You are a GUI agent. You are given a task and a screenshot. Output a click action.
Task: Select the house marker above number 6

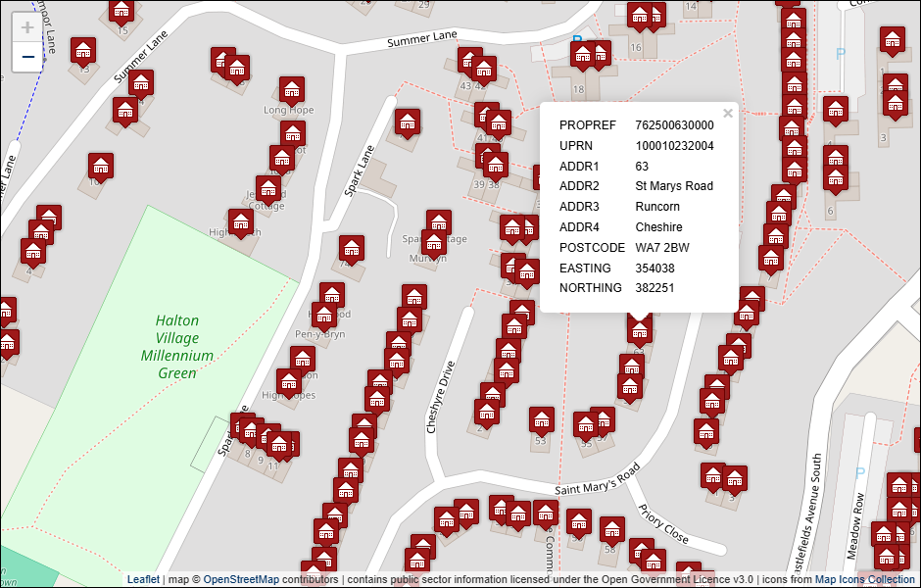click(835, 180)
